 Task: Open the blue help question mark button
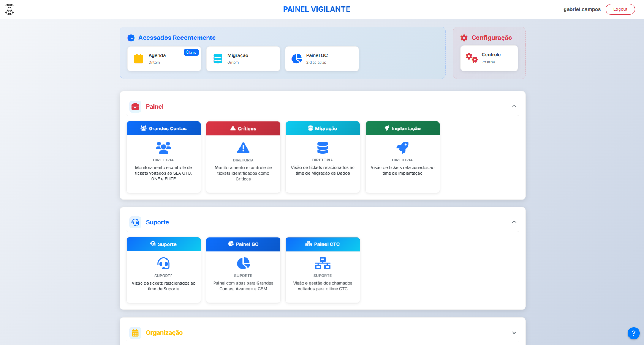[633, 333]
